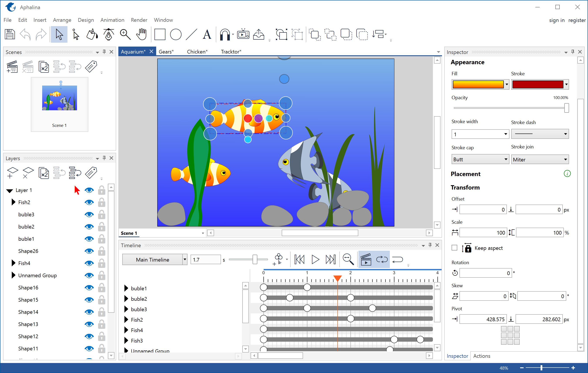Toggle visibility of buble3 layer
Viewport: 588px width, 373px height.
point(89,214)
